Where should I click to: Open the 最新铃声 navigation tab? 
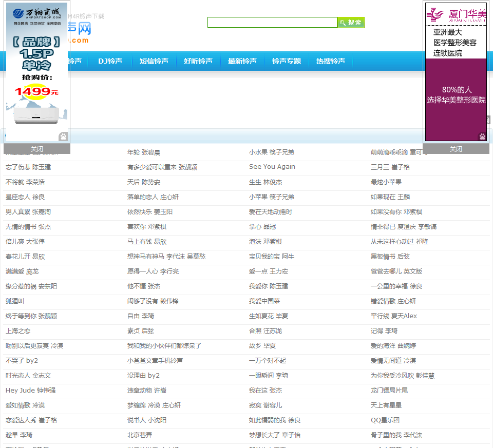click(242, 61)
